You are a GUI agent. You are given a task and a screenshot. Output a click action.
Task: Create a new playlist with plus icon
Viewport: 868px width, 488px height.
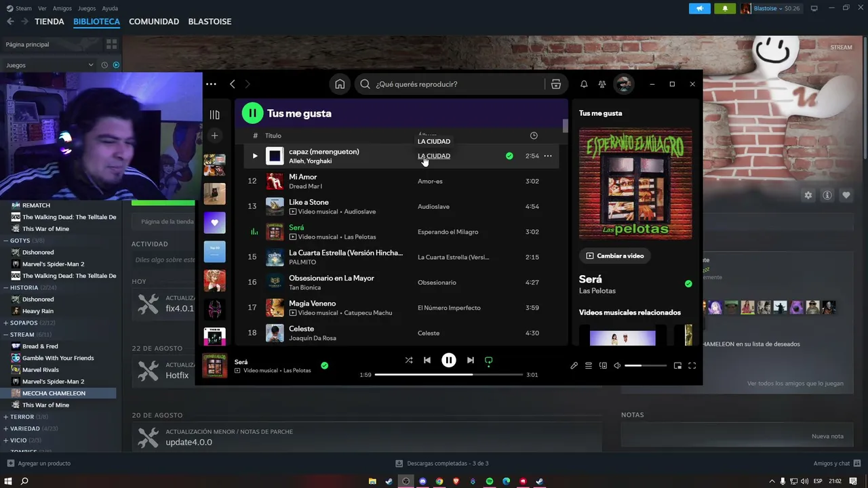click(x=215, y=136)
